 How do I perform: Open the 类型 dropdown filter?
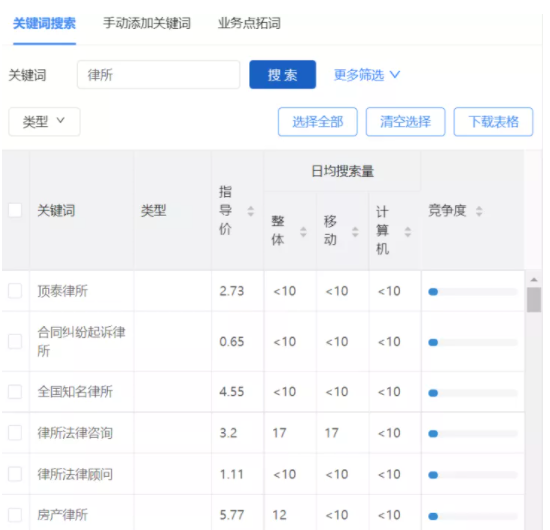tap(44, 121)
